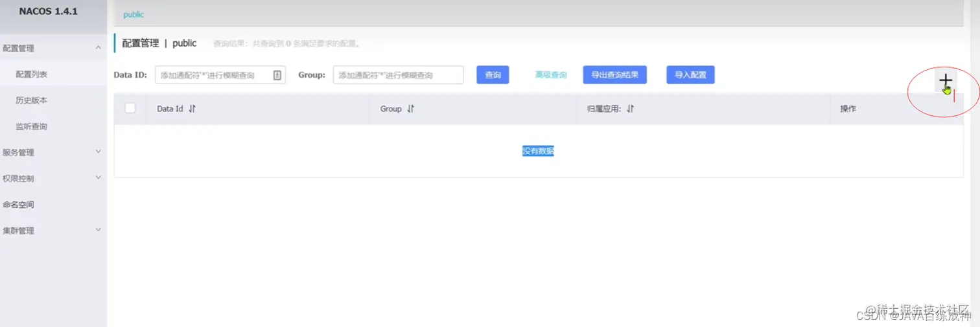Sort the table by Data Id column
Screen dimensions: 980x327
(192, 109)
